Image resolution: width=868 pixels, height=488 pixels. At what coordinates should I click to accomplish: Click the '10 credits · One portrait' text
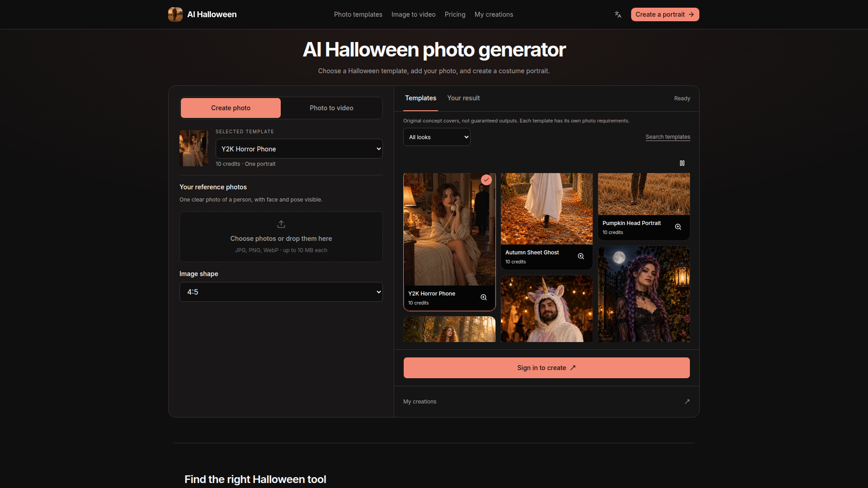point(245,164)
